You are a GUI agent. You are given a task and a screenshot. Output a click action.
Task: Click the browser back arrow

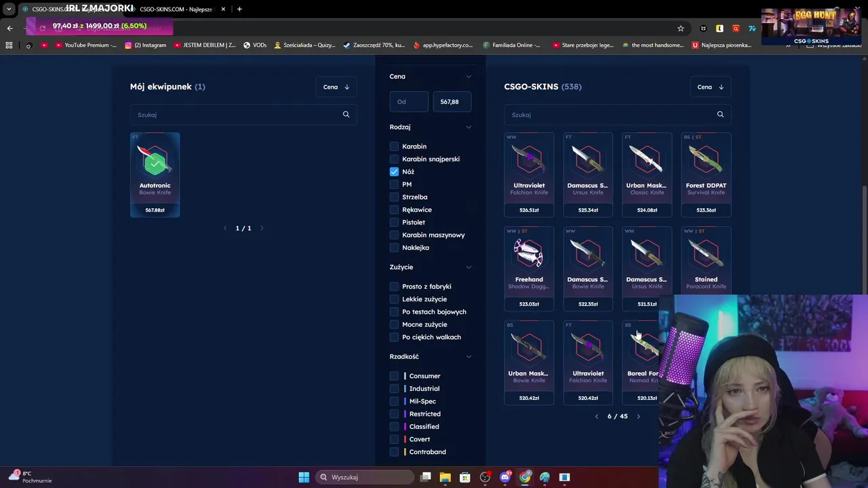[x=9, y=28]
